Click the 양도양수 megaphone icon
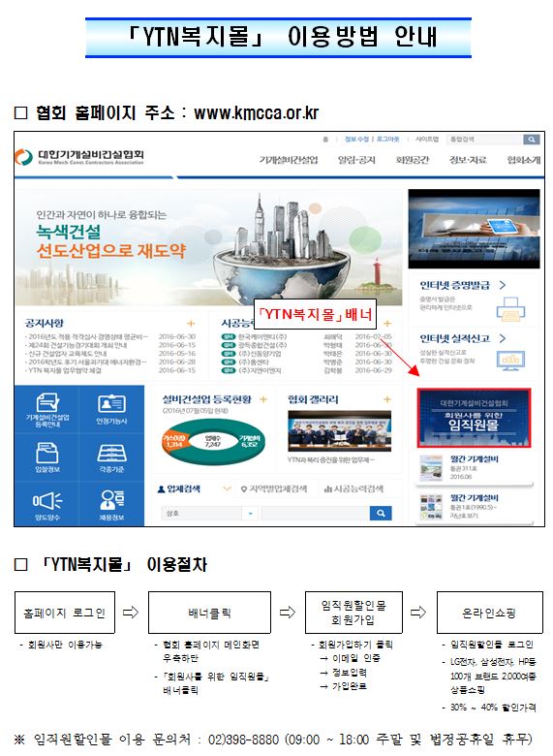Viewport: 553px width, 756px height. click(47, 501)
